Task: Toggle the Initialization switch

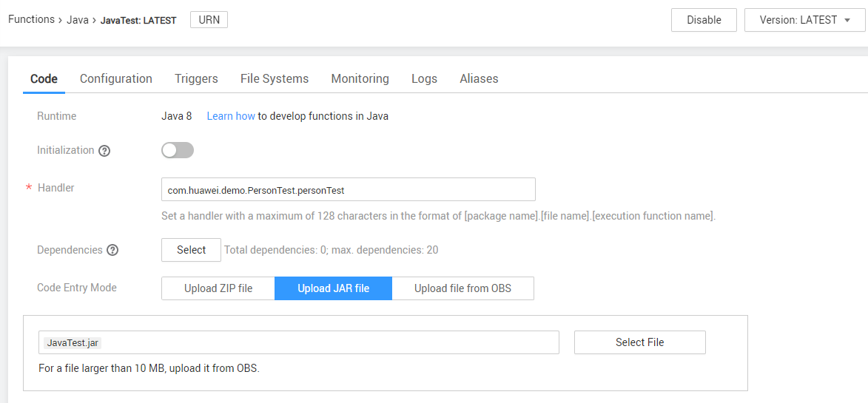Action: [178, 150]
